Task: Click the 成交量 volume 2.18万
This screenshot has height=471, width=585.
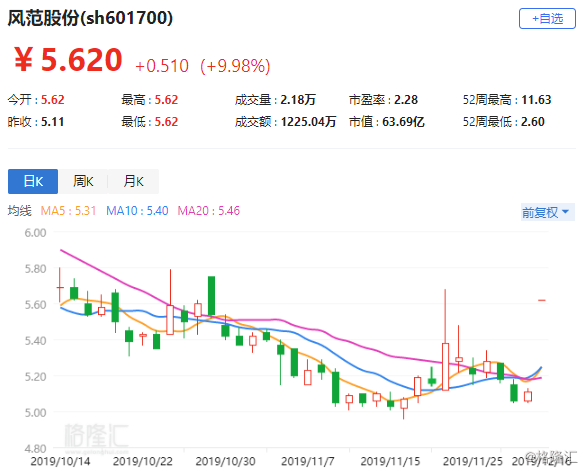Action: [298, 100]
